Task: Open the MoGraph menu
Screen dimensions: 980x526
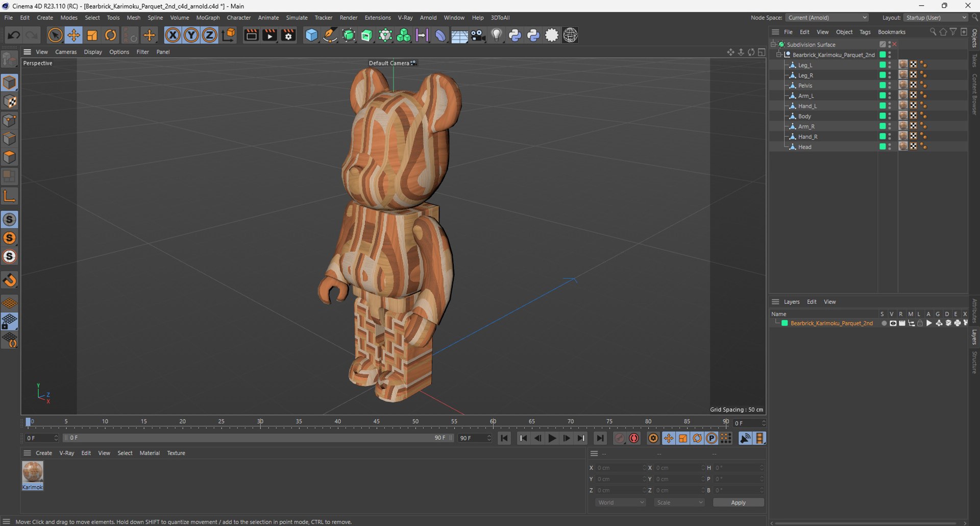Action: (x=208, y=17)
